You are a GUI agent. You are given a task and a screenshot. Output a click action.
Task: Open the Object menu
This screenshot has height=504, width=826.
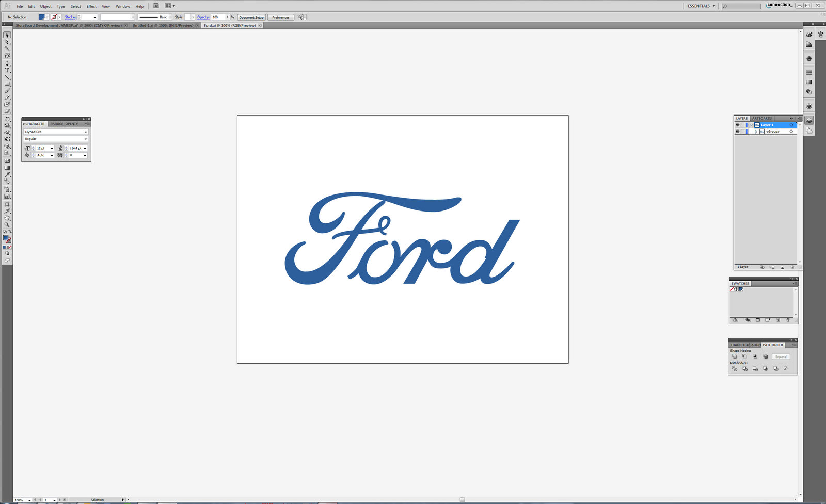(x=46, y=6)
